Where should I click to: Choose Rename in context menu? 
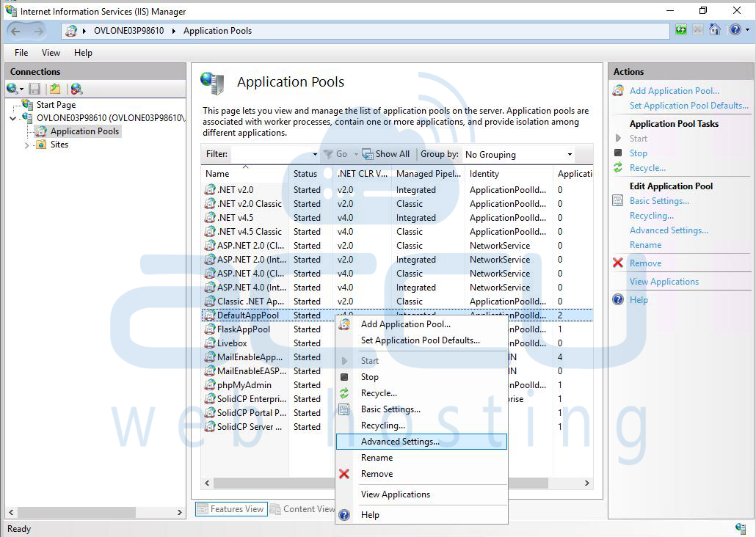point(421,458)
